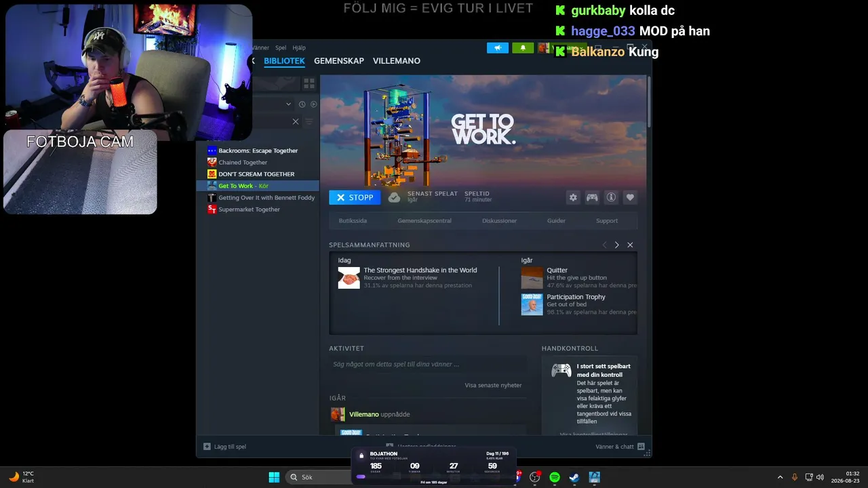Select DON'T SCREAM TOGETHER in library
The height and width of the screenshot is (488, 868).
point(258,174)
